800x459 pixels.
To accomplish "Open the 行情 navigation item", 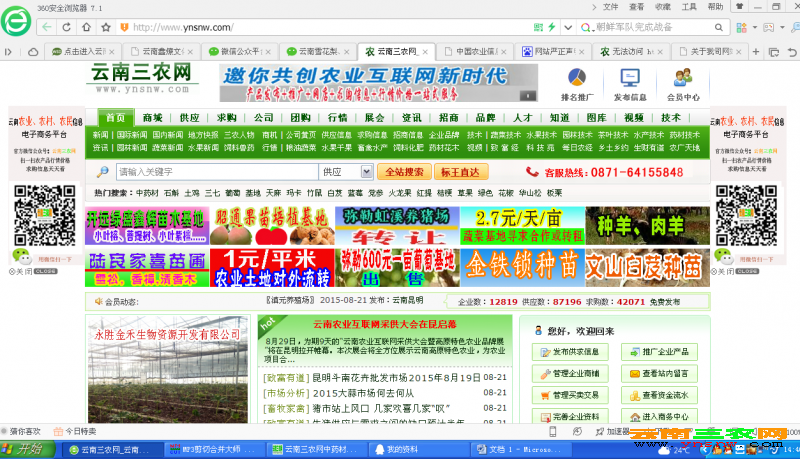I will pyautogui.click(x=338, y=118).
